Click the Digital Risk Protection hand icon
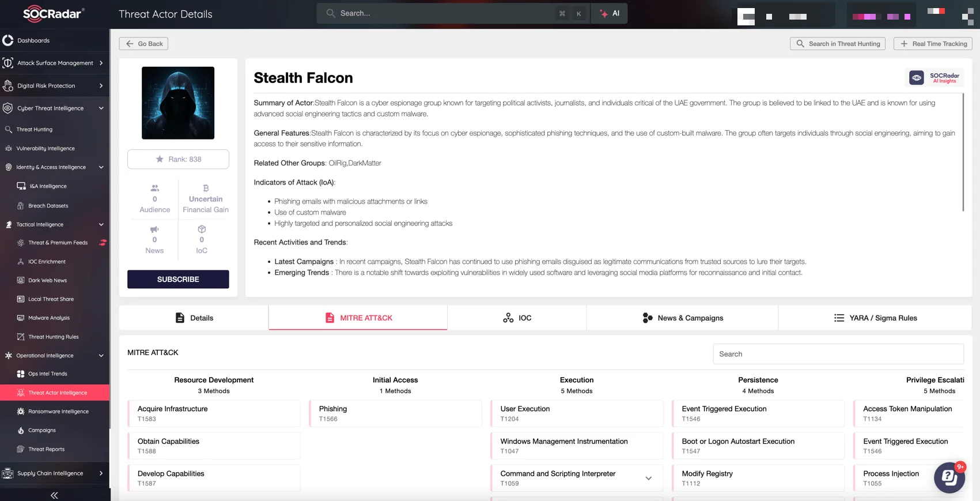Image resolution: width=980 pixels, height=501 pixels. 8,86
